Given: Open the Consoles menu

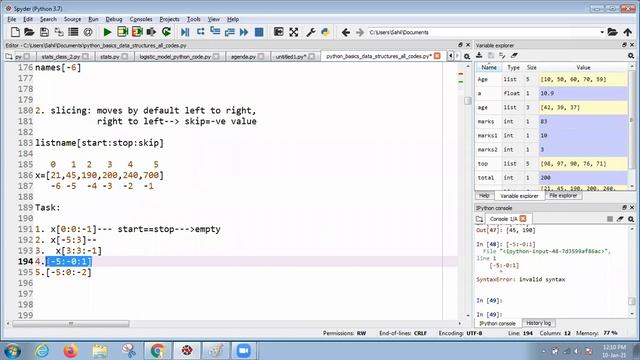Looking at the screenshot, I should coord(141,19).
